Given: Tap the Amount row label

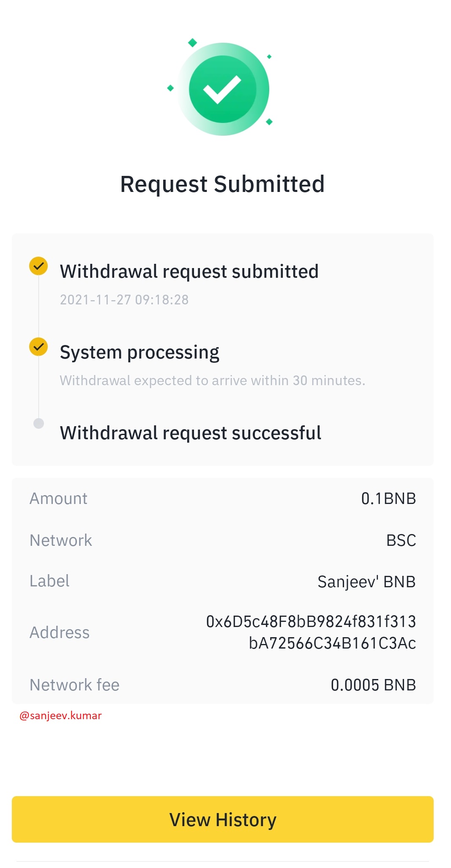Looking at the screenshot, I should pos(58,498).
